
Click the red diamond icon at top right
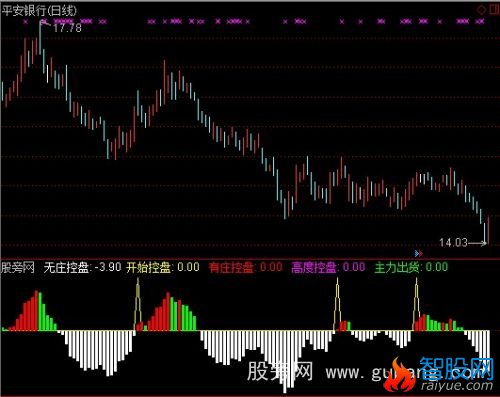click(482, 10)
